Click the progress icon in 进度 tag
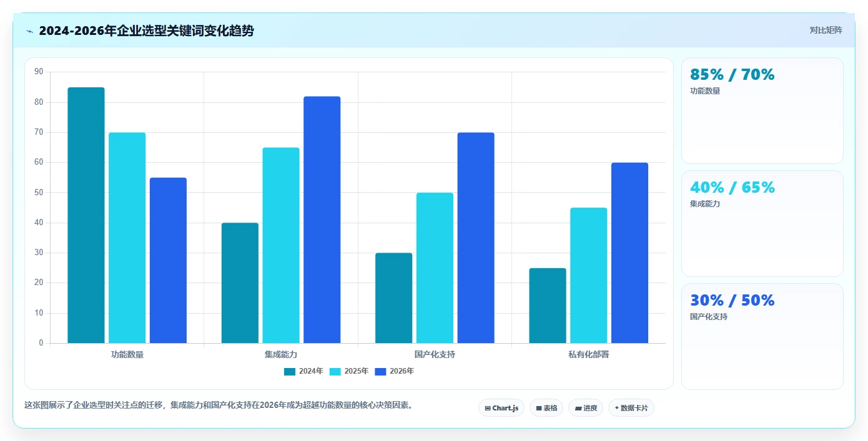This screenshot has width=868, height=441. click(578, 409)
